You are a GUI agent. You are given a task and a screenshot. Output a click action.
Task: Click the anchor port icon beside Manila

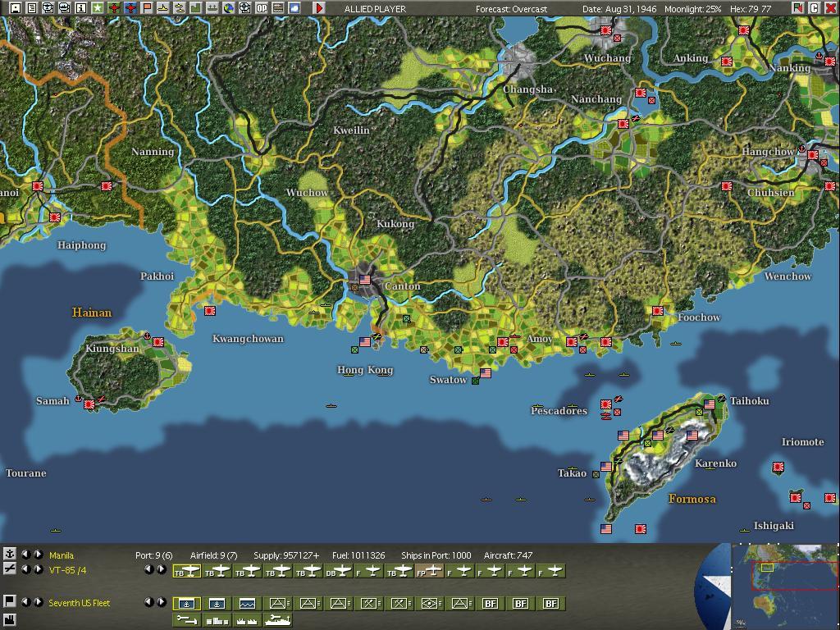click(9, 555)
